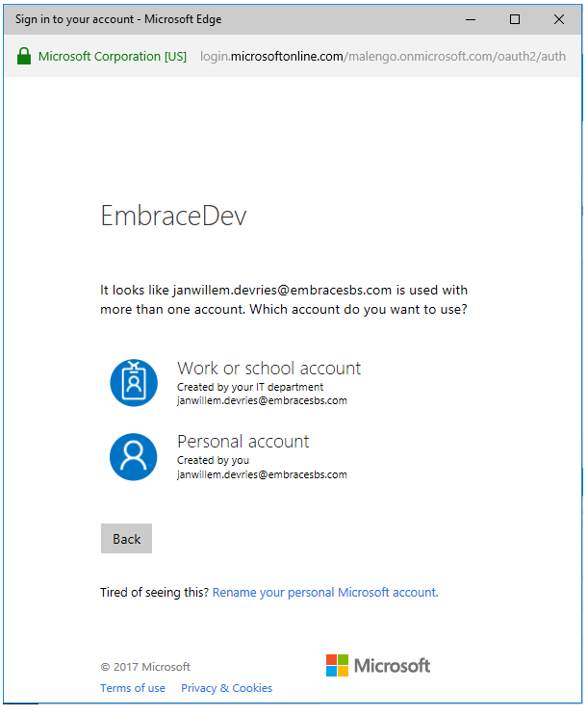This screenshot has height=715, width=588.
Task: Open 'Rename your personal Microsoft account' link
Action: [325, 593]
